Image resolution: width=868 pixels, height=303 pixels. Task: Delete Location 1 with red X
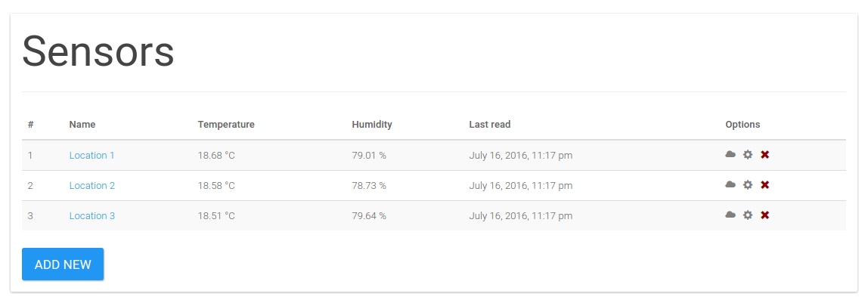(x=764, y=154)
